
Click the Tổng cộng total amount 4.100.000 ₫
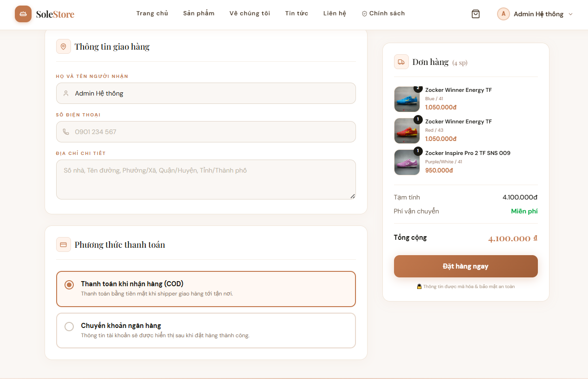pos(513,238)
